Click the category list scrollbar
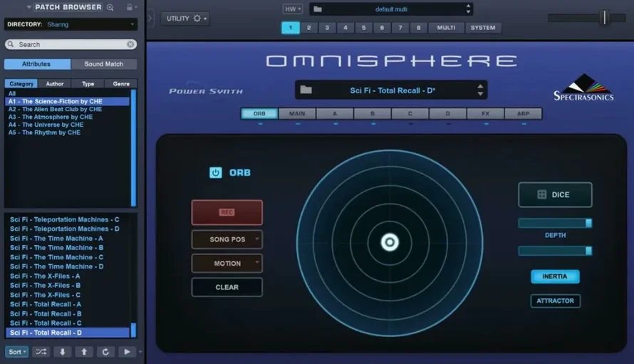Screen dimensions: 634x364 click(x=133, y=147)
